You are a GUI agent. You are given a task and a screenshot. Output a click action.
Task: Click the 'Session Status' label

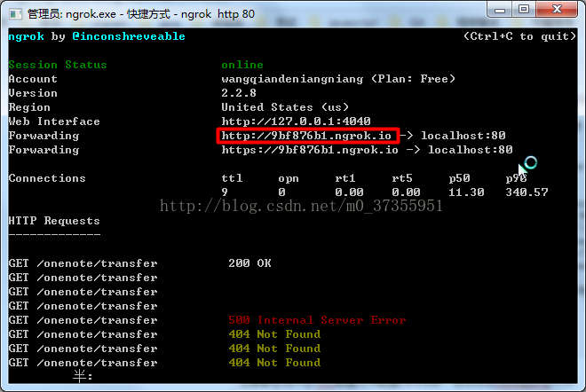click(58, 65)
